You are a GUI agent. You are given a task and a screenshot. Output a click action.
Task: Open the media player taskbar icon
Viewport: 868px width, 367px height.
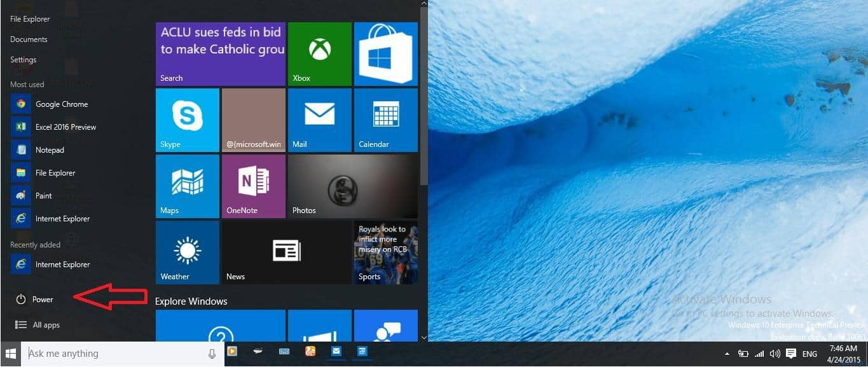click(x=232, y=351)
